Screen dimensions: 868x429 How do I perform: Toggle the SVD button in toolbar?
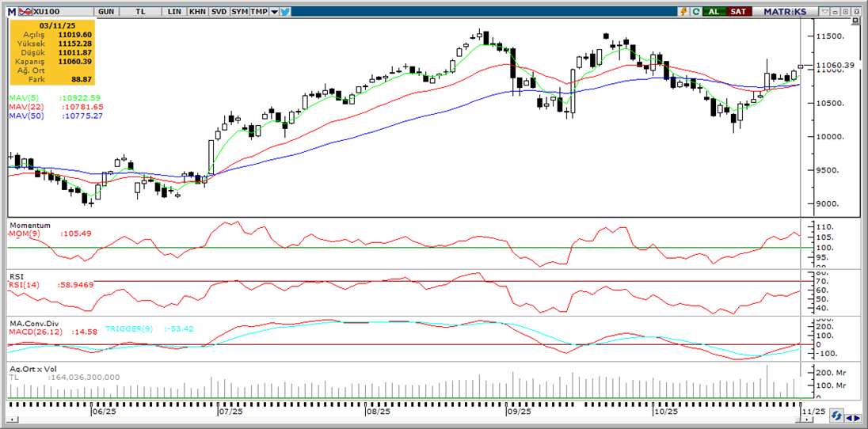(219, 12)
